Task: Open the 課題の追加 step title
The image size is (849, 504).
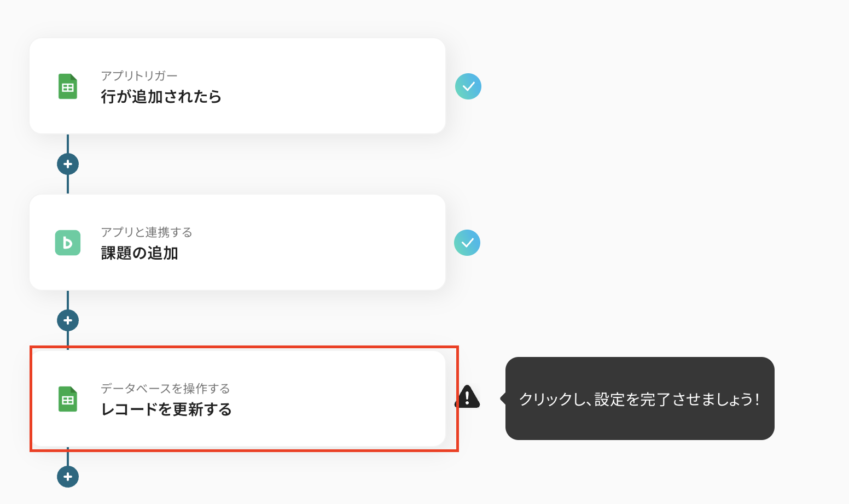Action: 139,253
